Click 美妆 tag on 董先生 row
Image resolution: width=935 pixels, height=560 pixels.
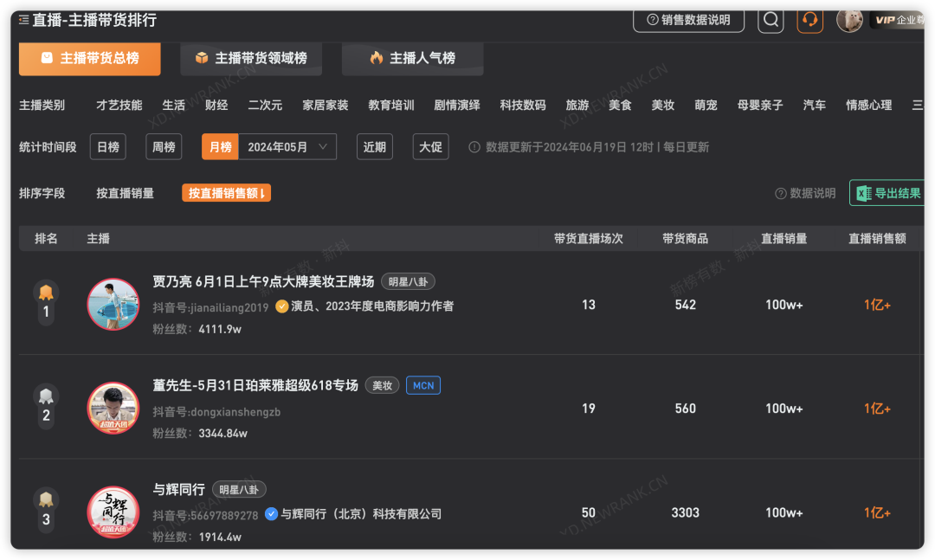[x=383, y=386]
